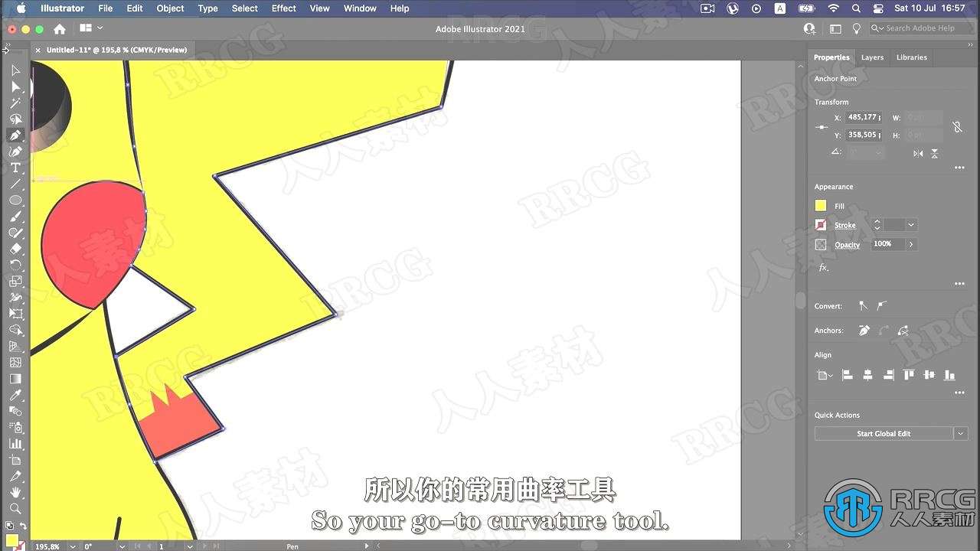Open the Type menu
980x551 pixels.
[x=207, y=8]
